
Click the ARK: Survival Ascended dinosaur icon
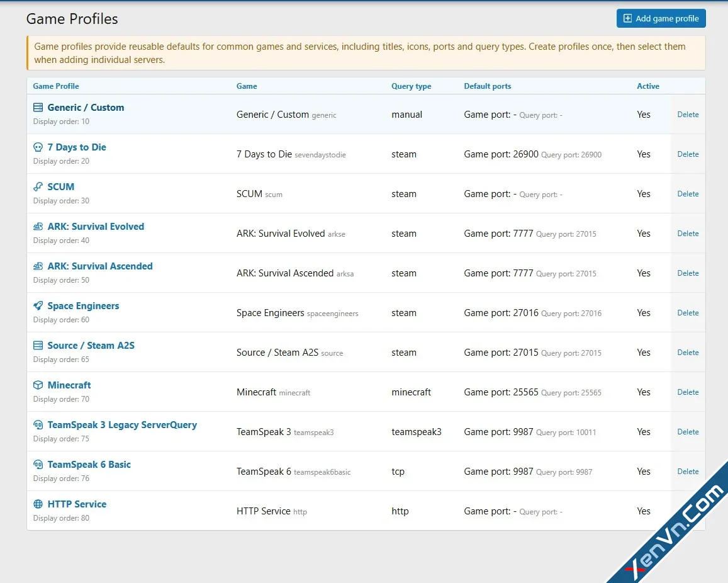pos(38,266)
